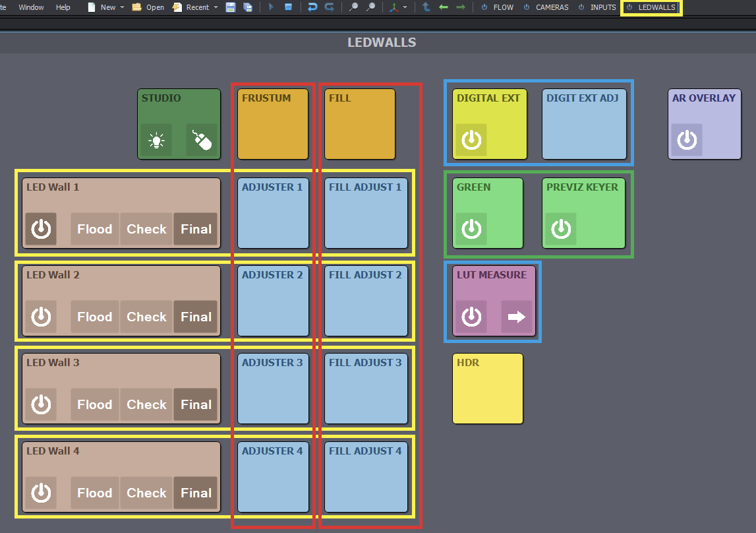The width and height of the screenshot is (756, 533).
Task: Expand the Recent files dropdown
Action: click(216, 8)
